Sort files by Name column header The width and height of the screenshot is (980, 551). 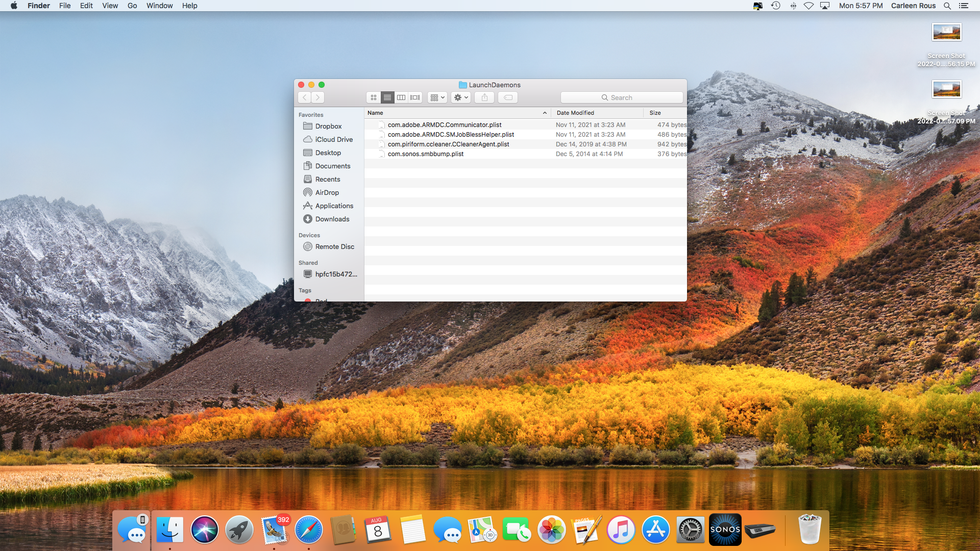(x=375, y=113)
